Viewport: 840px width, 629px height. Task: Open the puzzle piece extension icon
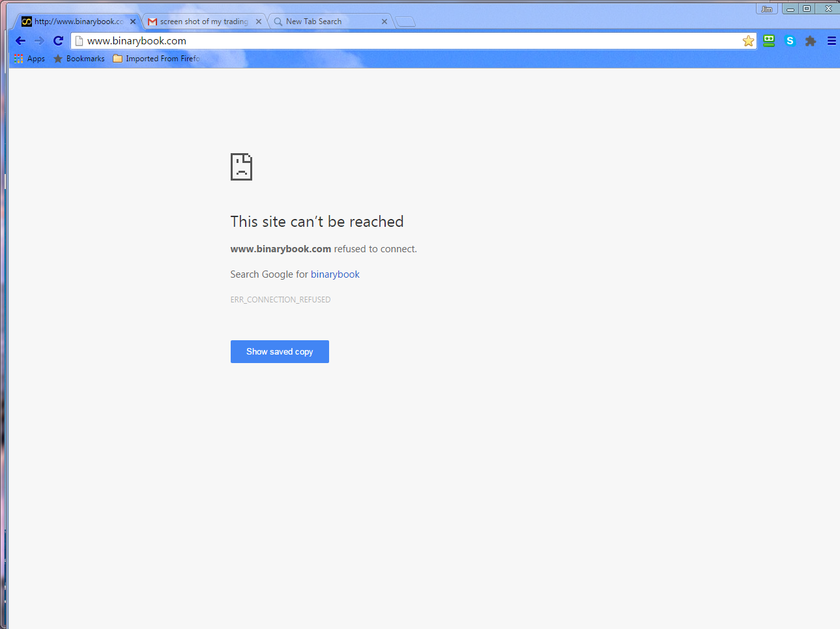click(811, 41)
